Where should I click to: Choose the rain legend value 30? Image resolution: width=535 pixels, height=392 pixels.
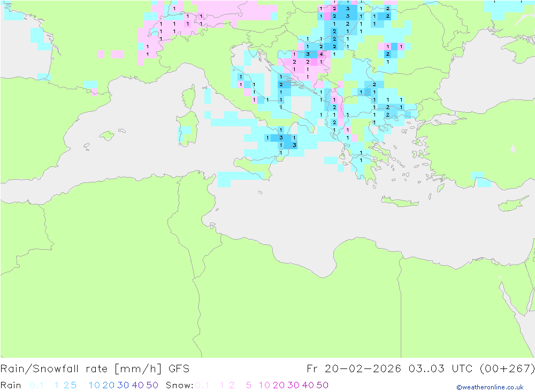click(123, 385)
